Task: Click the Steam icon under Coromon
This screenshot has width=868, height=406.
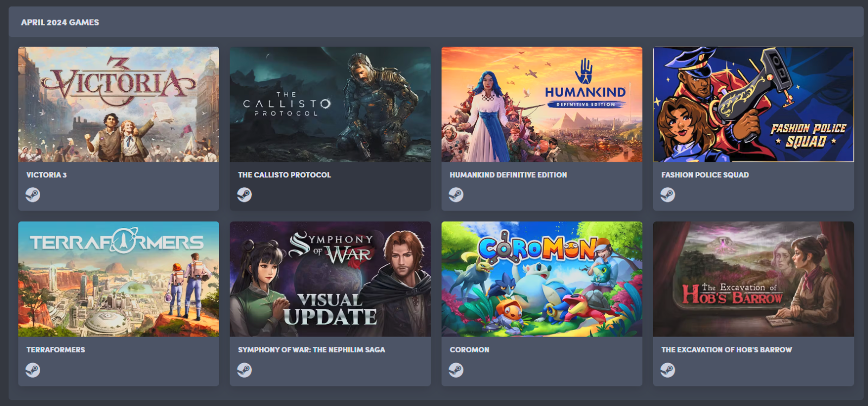Action: (x=456, y=370)
